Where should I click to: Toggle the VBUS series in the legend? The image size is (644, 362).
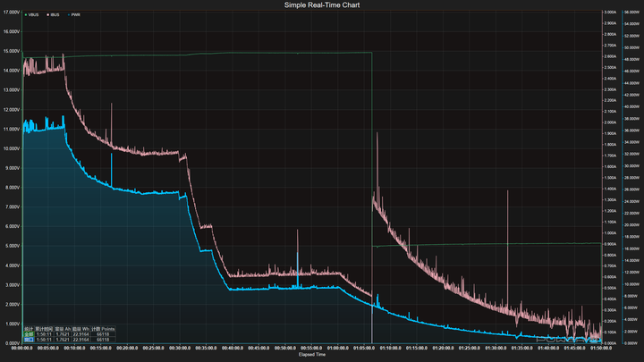[x=31, y=15]
